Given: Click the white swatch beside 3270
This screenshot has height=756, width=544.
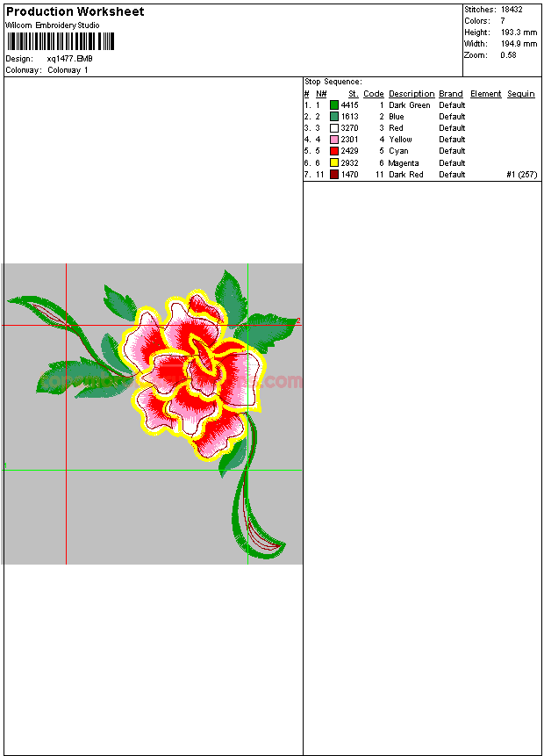Looking at the screenshot, I should (334, 128).
